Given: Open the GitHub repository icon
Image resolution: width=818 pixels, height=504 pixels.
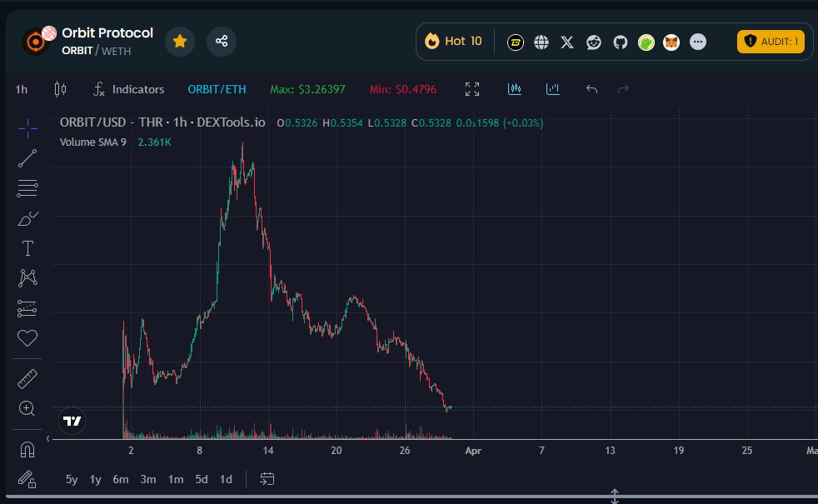Looking at the screenshot, I should [x=621, y=42].
